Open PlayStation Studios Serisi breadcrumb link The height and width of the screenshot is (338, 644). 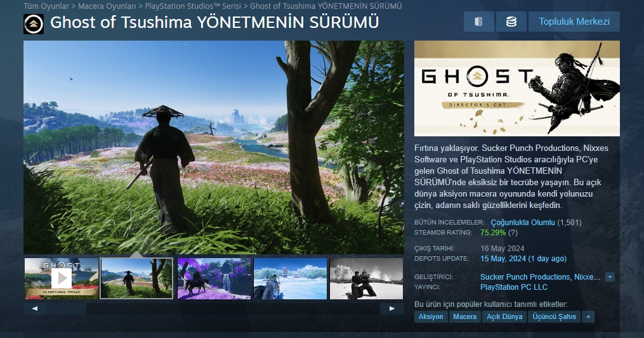coord(193,6)
